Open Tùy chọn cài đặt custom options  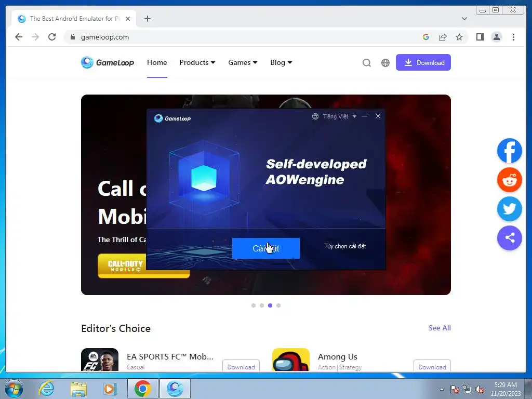(345, 246)
